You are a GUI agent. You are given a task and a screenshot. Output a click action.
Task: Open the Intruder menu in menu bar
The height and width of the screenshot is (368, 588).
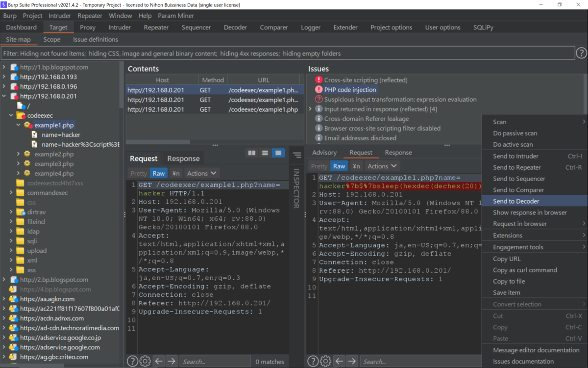coord(60,16)
